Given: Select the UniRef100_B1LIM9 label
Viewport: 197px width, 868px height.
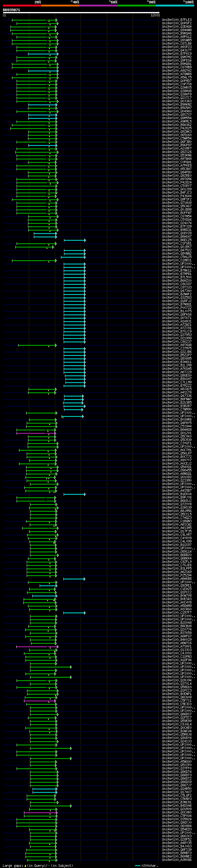Looking at the screenshot, I should (176, 365).
